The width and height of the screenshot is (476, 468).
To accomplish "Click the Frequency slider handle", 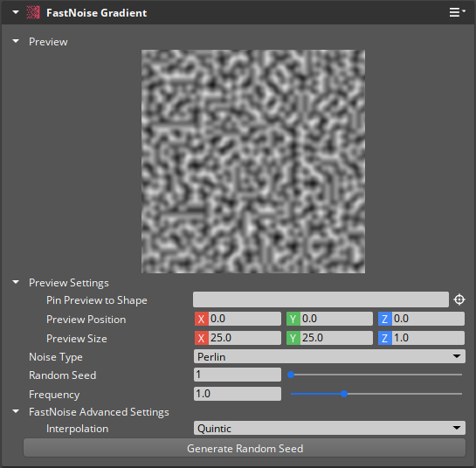I will pos(344,394).
